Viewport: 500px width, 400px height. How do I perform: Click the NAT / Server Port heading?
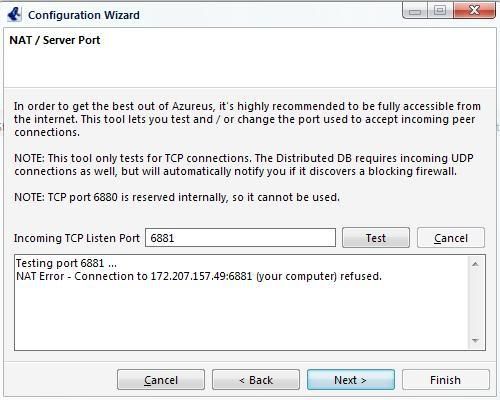tap(55, 40)
